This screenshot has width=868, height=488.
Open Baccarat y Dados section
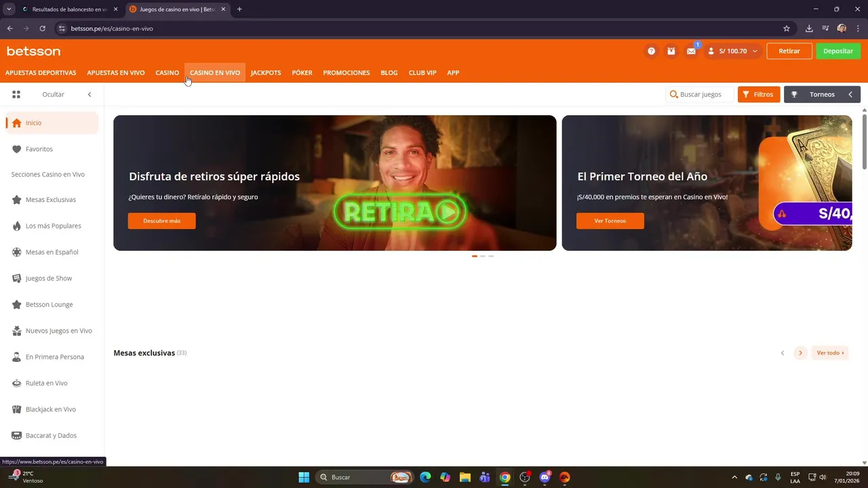[x=52, y=435]
